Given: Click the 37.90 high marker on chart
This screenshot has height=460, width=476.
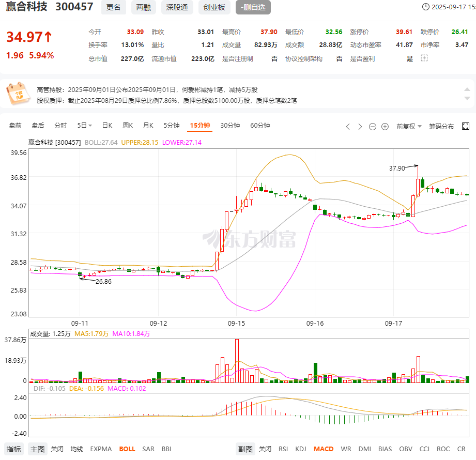Looking at the screenshot, I should pos(397,168).
